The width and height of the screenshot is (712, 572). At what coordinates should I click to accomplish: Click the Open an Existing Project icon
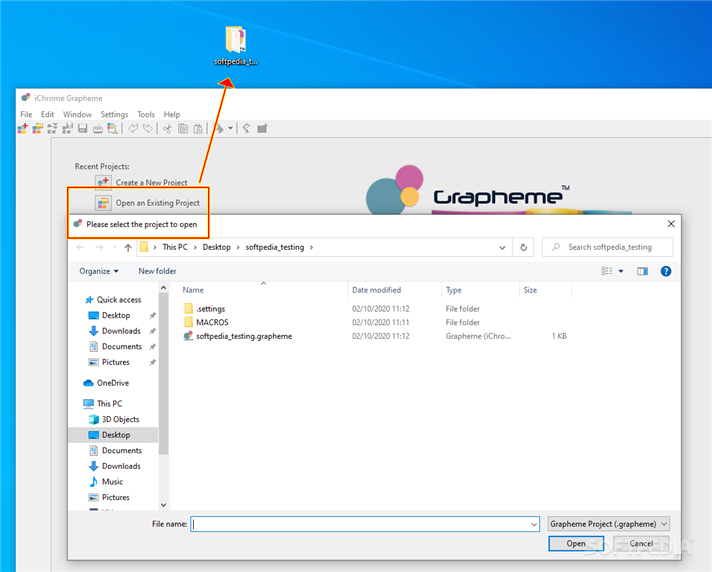103,202
